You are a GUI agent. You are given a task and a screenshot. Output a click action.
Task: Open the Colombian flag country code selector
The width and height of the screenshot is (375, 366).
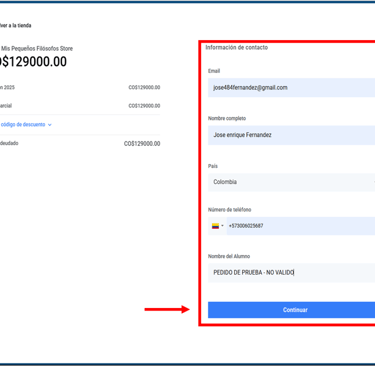[x=217, y=226]
